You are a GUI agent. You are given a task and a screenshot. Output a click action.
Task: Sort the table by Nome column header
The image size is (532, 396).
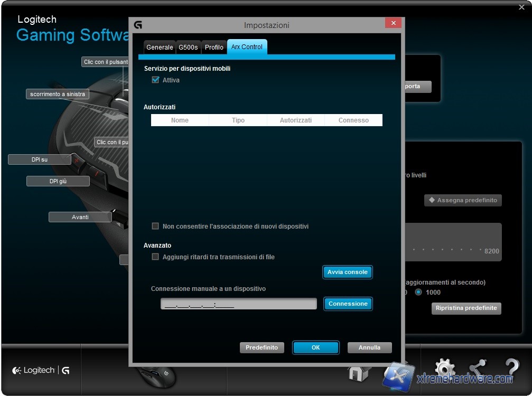coord(180,120)
